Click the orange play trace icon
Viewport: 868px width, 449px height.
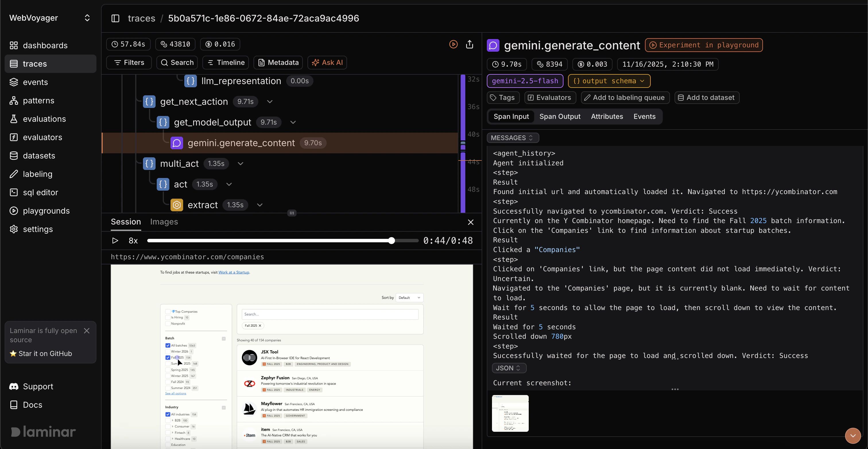tap(453, 44)
